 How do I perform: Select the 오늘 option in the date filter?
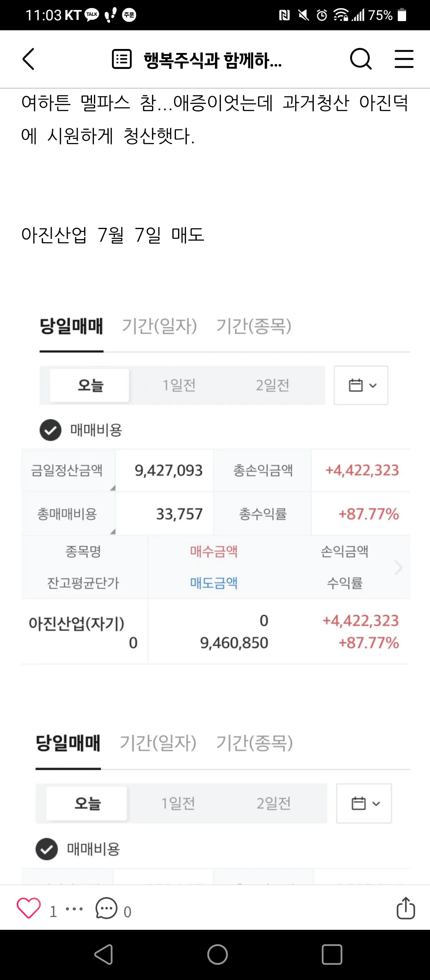pos(89,385)
